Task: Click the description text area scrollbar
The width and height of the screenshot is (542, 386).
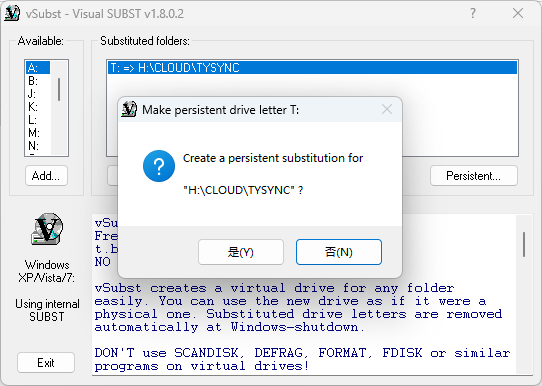Action: click(x=524, y=294)
